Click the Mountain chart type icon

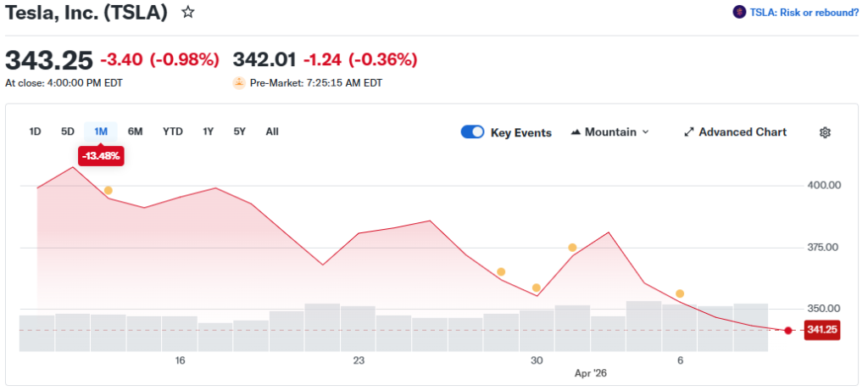pos(576,132)
